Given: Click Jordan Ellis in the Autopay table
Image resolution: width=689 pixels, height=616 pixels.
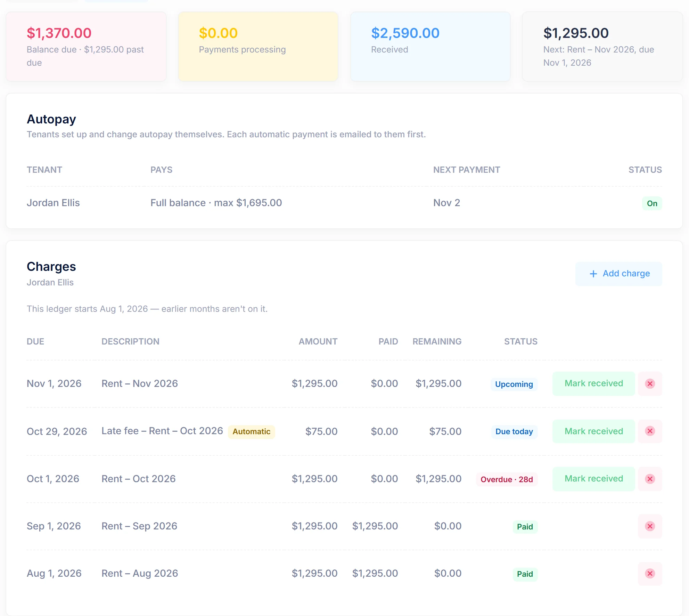Looking at the screenshot, I should coord(53,203).
